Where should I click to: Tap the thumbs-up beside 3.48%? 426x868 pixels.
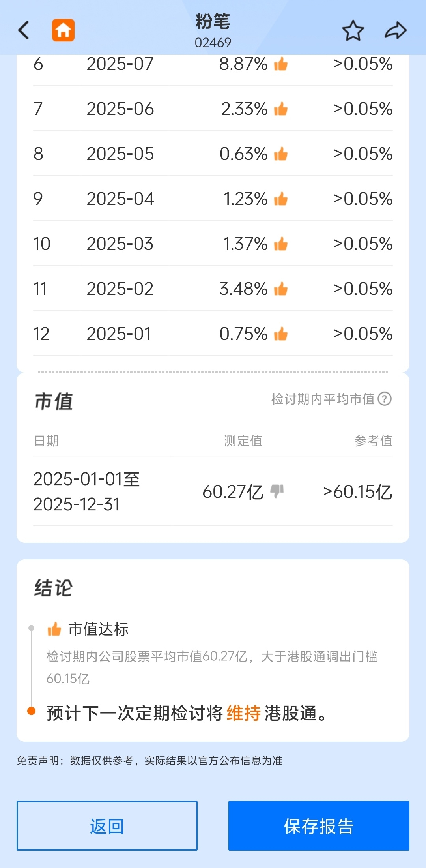pos(281,289)
